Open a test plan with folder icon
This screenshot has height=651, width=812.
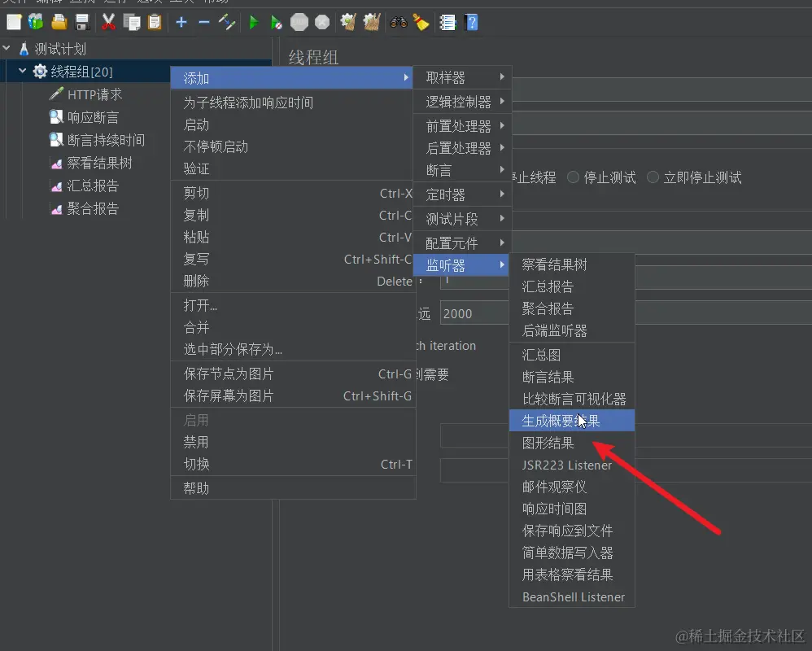[59, 22]
